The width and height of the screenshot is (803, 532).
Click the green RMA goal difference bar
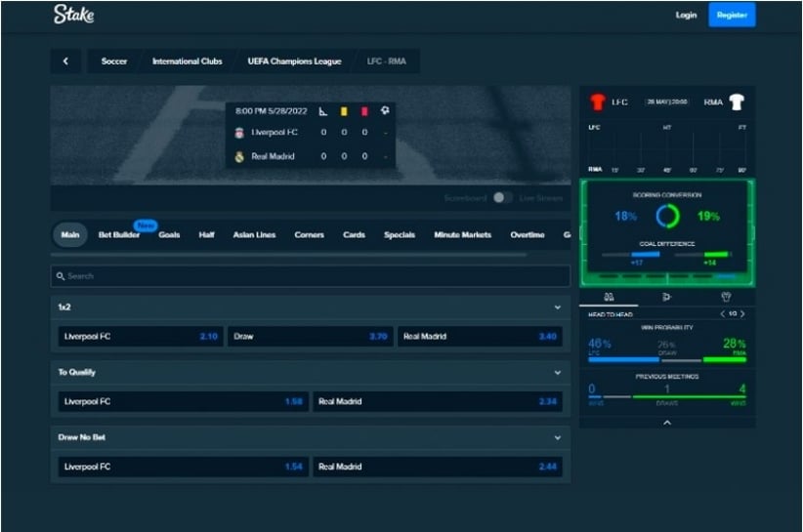coord(716,254)
